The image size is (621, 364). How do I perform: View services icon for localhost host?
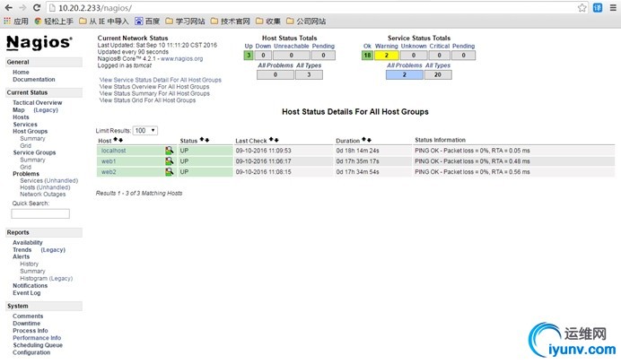click(169, 151)
